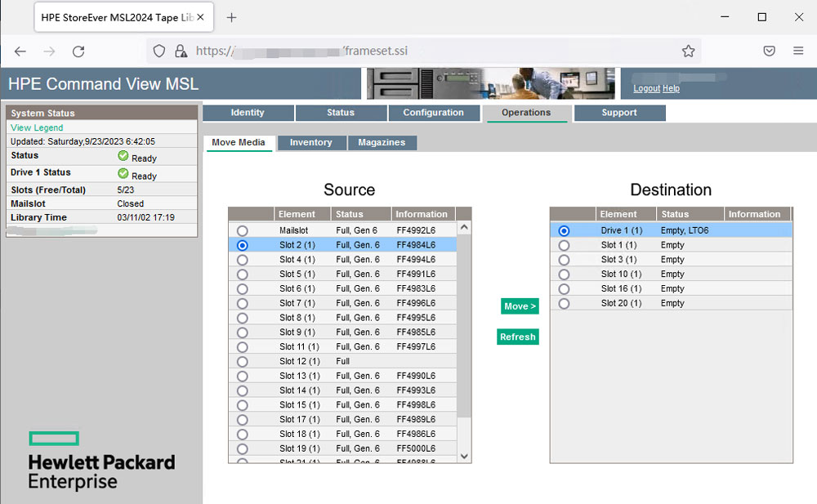Viewport: 817px width, 504px height.
Task: Reload the current page
Action: point(78,51)
